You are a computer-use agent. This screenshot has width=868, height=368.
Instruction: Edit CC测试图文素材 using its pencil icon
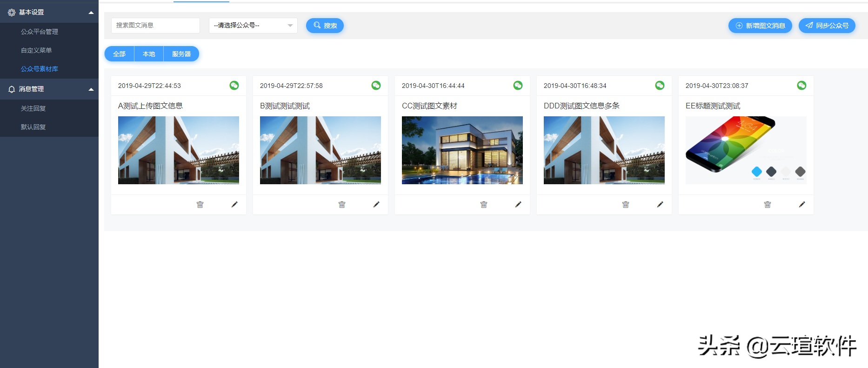click(x=518, y=204)
